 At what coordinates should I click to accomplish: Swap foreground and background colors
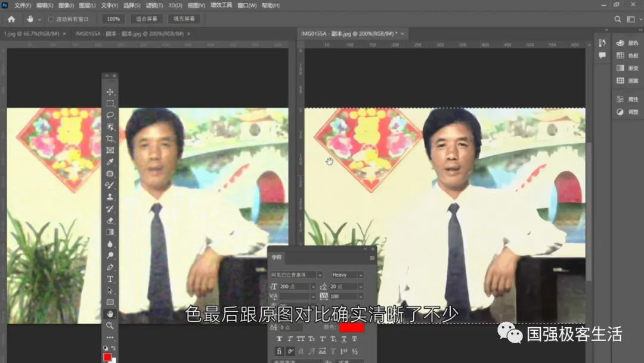tap(113, 348)
